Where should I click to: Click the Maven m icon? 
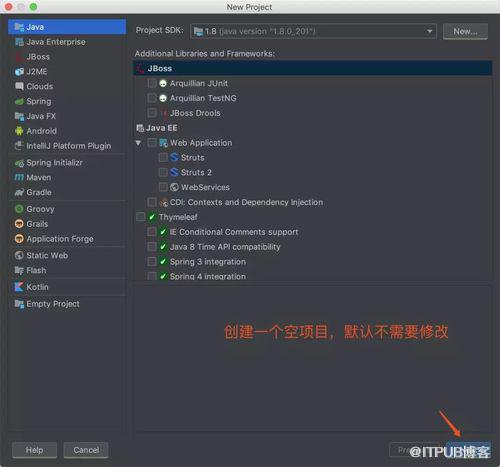[x=19, y=178]
